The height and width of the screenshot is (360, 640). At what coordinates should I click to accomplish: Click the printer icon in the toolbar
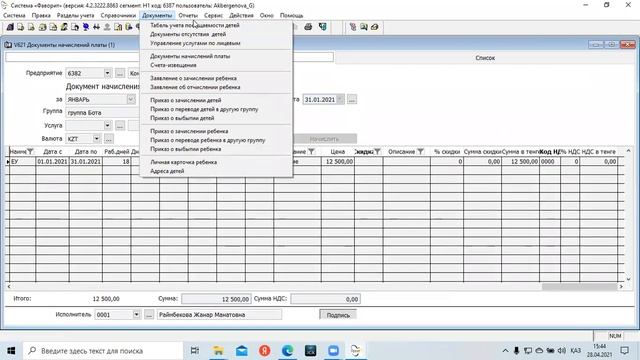(x=308, y=27)
